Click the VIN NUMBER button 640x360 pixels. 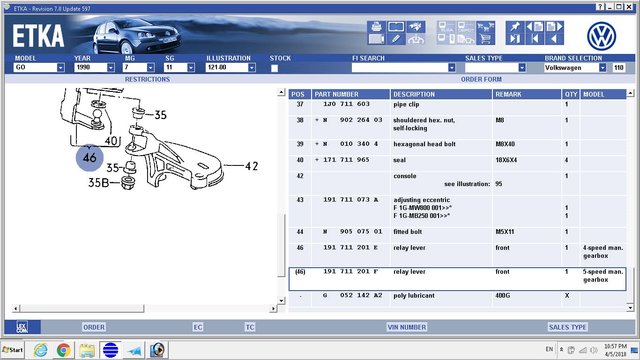click(x=407, y=327)
